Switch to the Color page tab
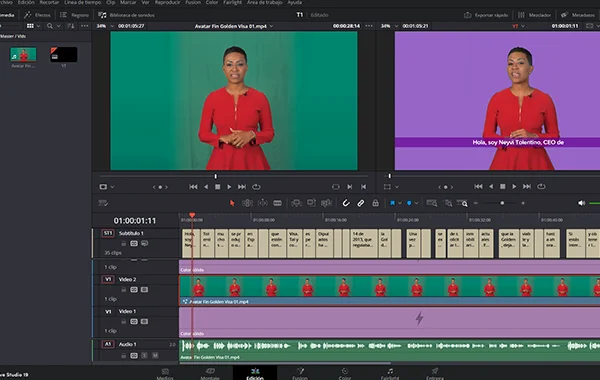 (x=345, y=373)
